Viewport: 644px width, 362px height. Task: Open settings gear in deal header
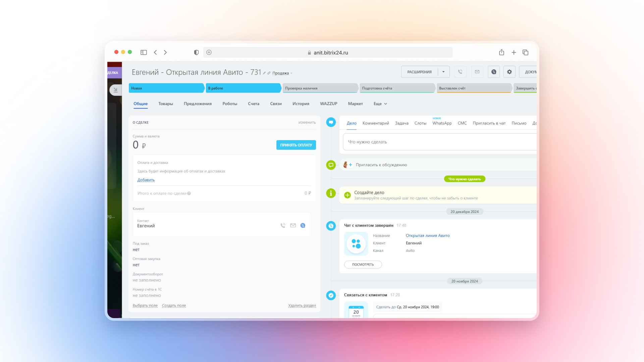(509, 72)
